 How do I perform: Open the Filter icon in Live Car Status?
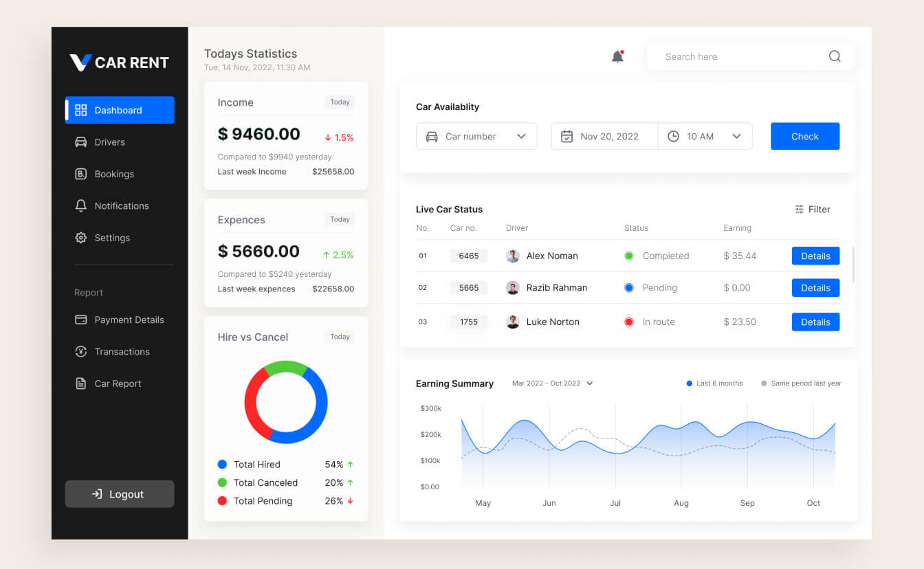[x=799, y=210]
